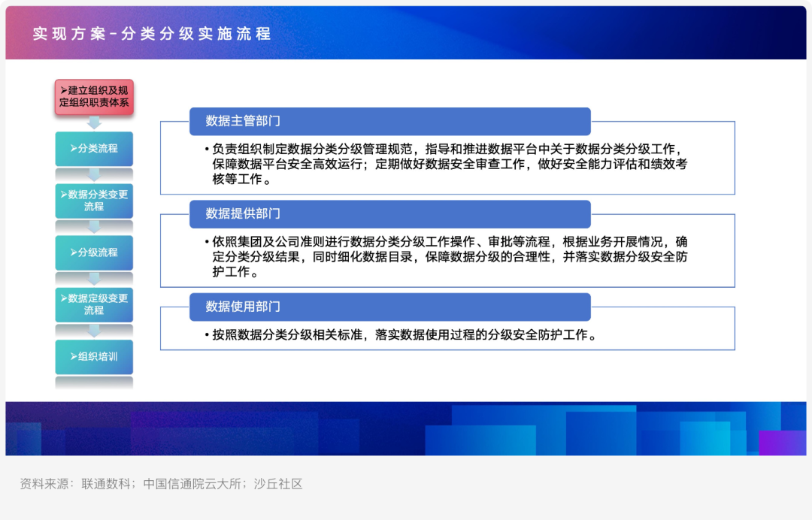This screenshot has width=812, height=520.
Task: Select the "分级流程" step box
Action: (x=94, y=252)
